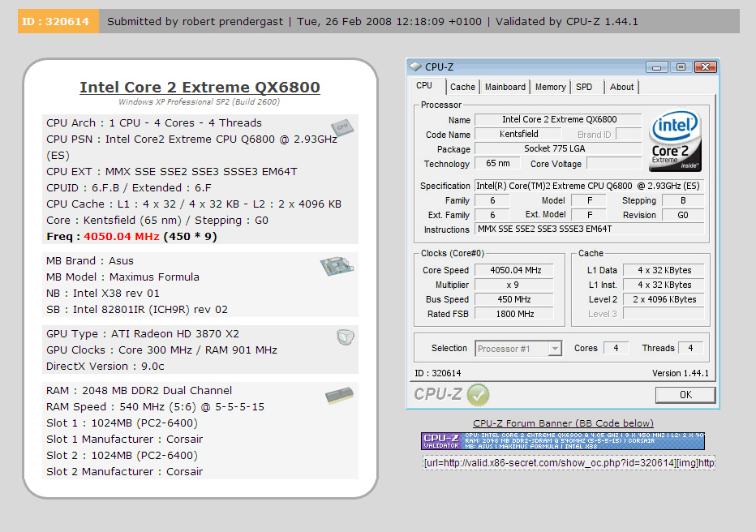The image size is (756, 532).
Task: Open the Intel Core 2 Extreme QX6800 heading link
Action: pos(200,88)
